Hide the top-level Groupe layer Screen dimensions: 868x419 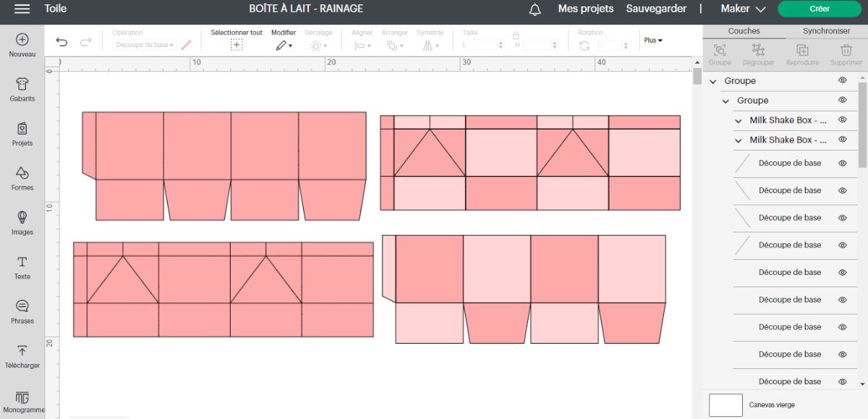tap(842, 81)
